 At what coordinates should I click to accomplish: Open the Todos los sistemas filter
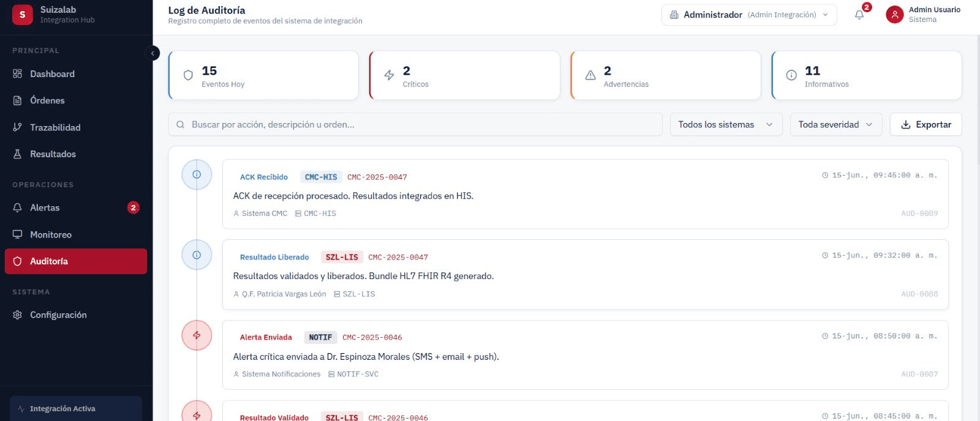[726, 124]
